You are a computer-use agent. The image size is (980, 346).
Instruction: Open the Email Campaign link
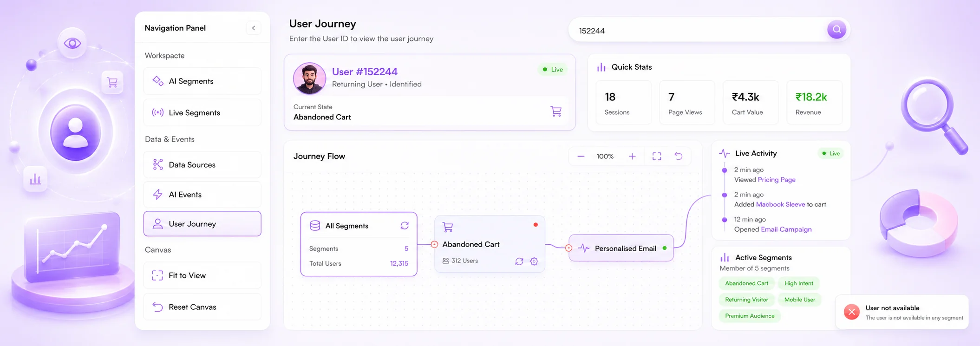[x=786, y=229]
